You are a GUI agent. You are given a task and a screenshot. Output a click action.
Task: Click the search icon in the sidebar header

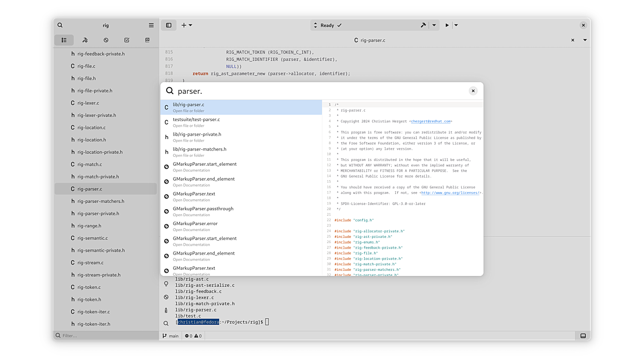[x=60, y=25]
